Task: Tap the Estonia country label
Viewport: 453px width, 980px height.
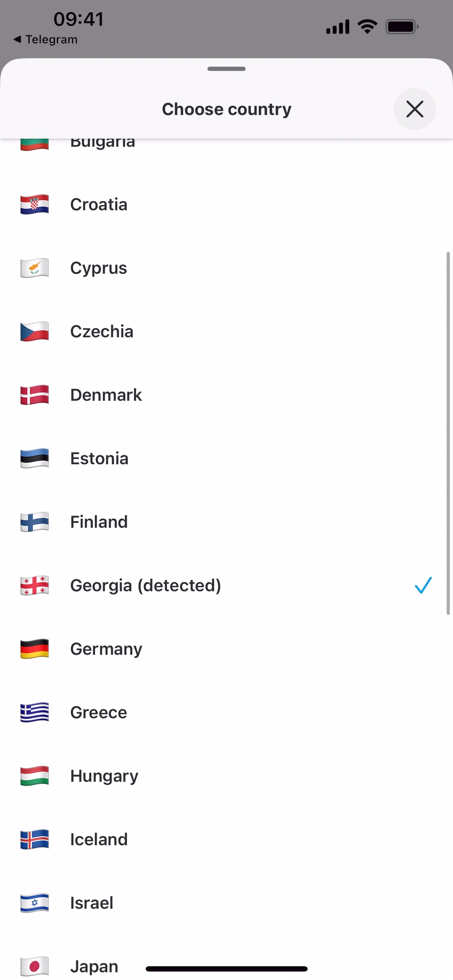Action: pyautogui.click(x=99, y=458)
